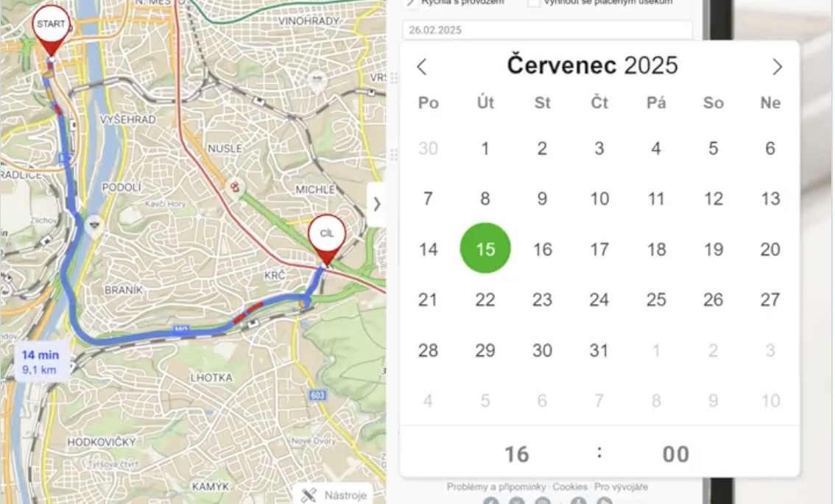
Task: Toggle the avoid paid sections checkbox
Action: click(x=533, y=3)
